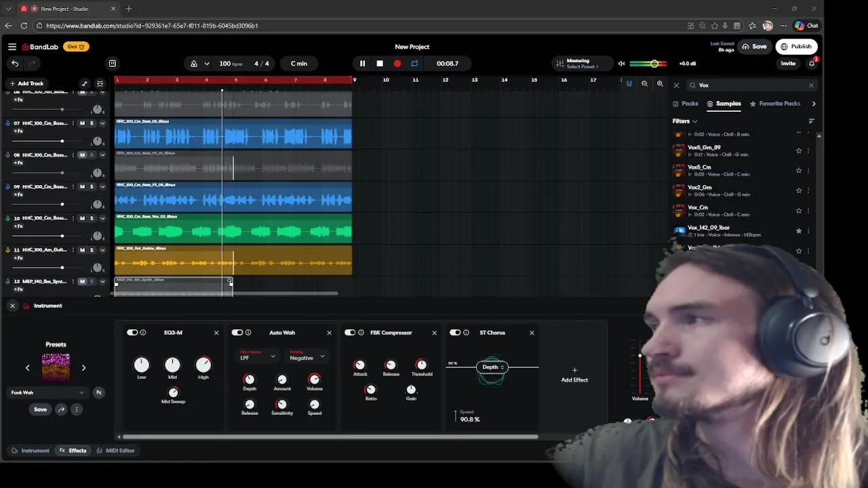
Task: Click the EQ3-M High knob
Action: (203, 365)
